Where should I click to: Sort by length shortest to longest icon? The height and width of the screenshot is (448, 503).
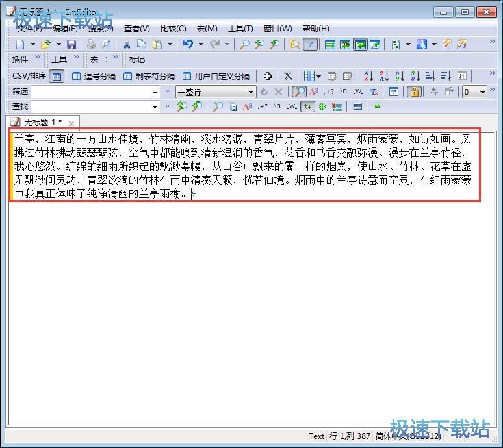click(430, 76)
